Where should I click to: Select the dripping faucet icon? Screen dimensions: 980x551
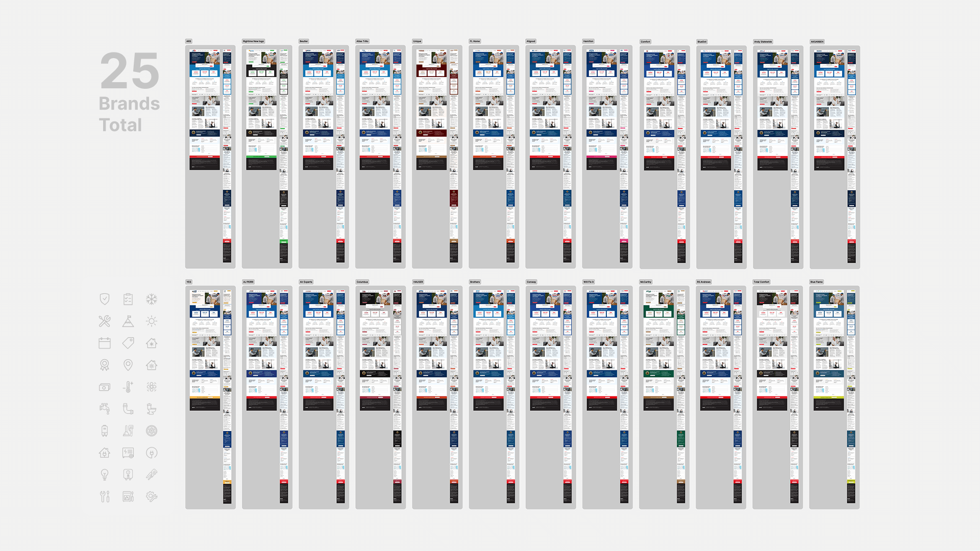(105, 409)
